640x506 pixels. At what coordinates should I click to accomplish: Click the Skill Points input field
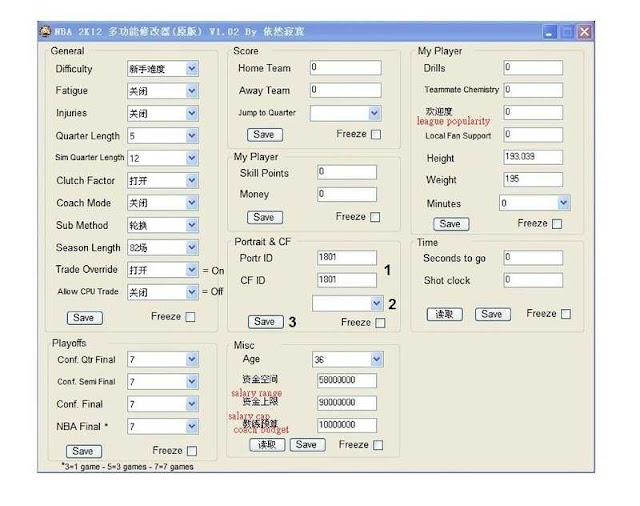pos(347,172)
